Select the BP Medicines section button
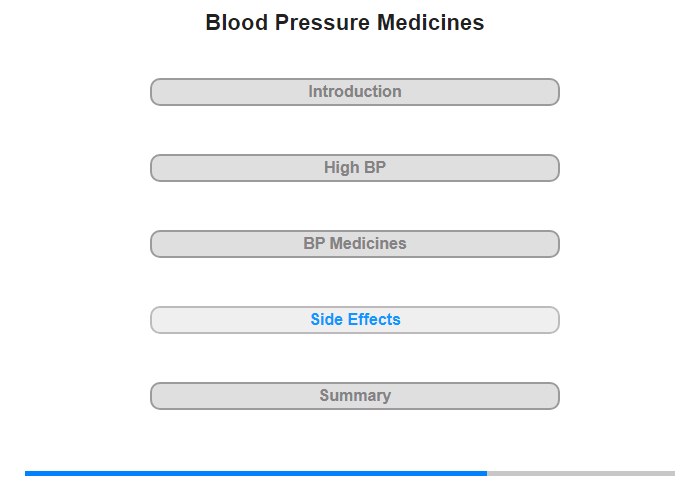 (355, 244)
